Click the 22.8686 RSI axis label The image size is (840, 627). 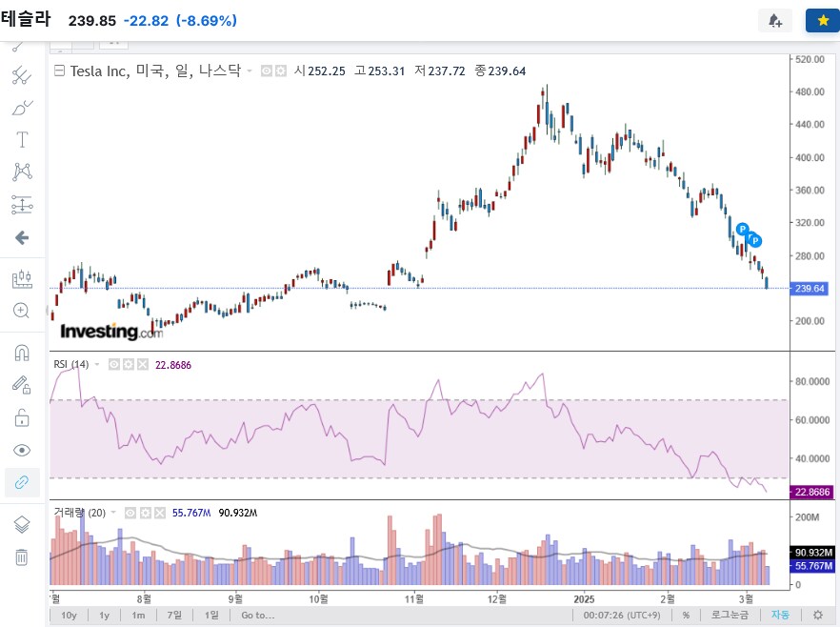point(811,492)
